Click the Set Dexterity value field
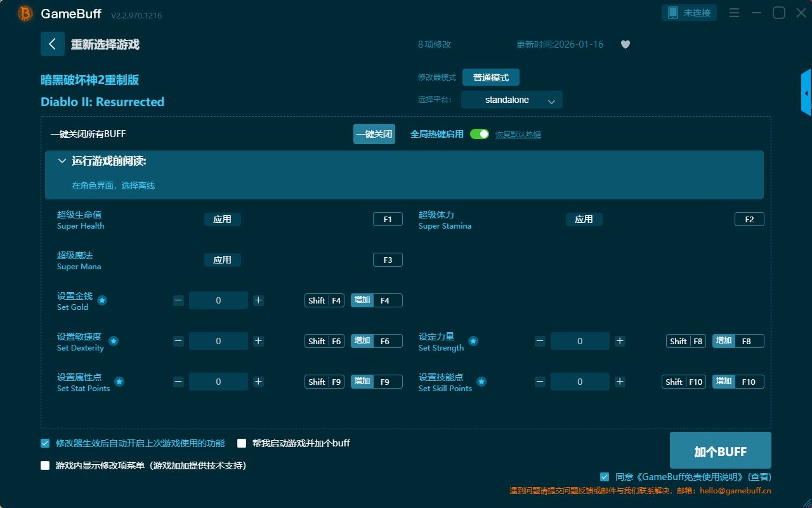This screenshot has width=812, height=508. 218,341
